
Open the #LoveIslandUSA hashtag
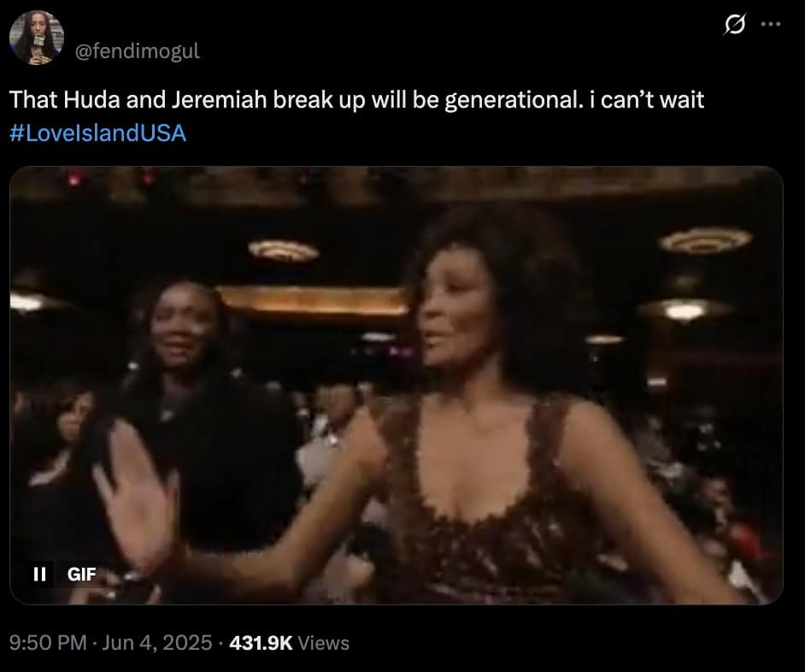[97, 133]
